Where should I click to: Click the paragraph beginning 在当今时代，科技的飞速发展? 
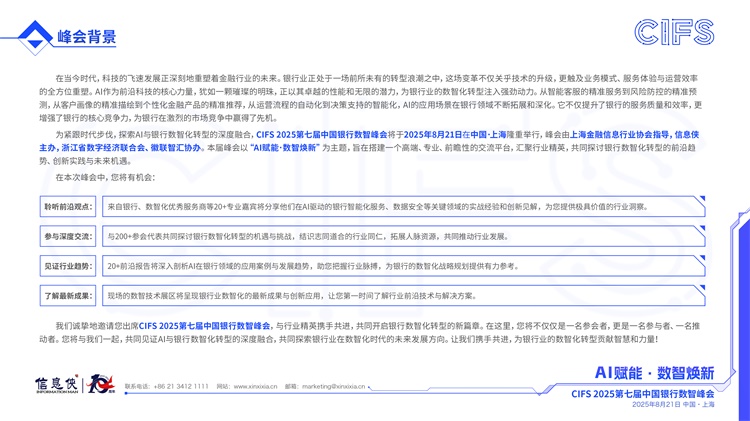(x=369, y=98)
